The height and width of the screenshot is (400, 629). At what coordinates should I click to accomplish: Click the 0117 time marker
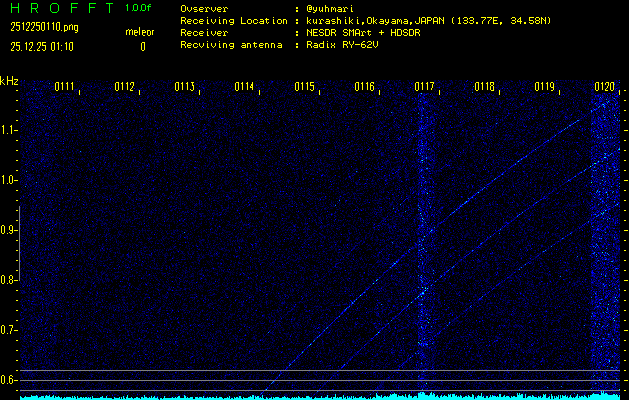coord(425,87)
